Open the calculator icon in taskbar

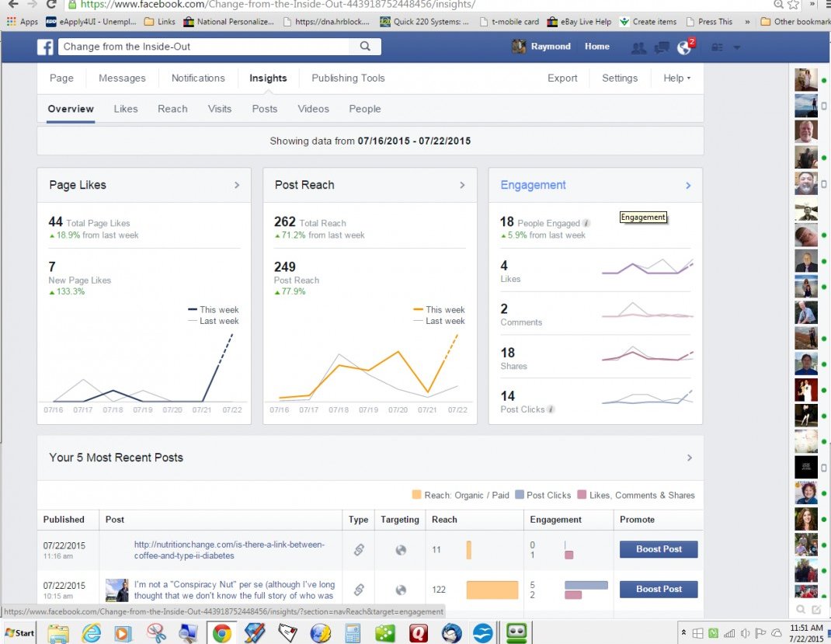tap(353, 633)
